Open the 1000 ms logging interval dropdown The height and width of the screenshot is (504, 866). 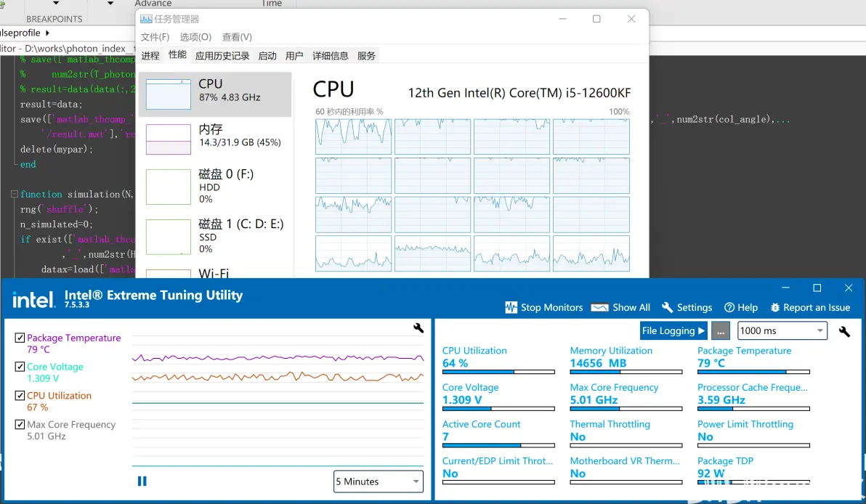coord(782,330)
